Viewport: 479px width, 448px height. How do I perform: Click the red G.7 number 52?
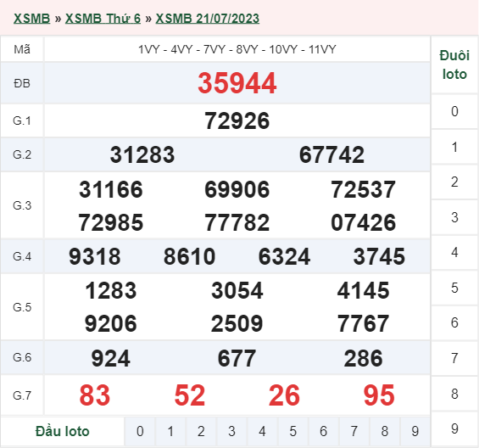(x=189, y=395)
